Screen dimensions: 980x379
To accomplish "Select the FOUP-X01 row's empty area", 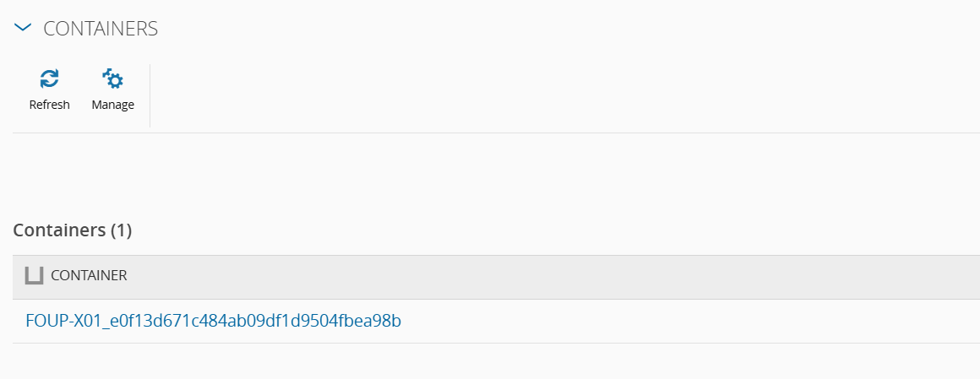I will point(676,321).
